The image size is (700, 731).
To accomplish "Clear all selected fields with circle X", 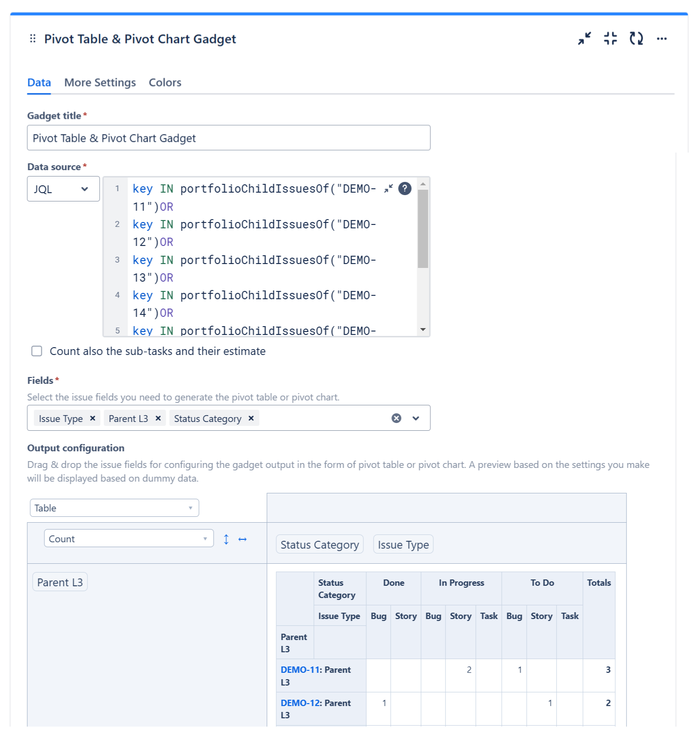I will (396, 418).
